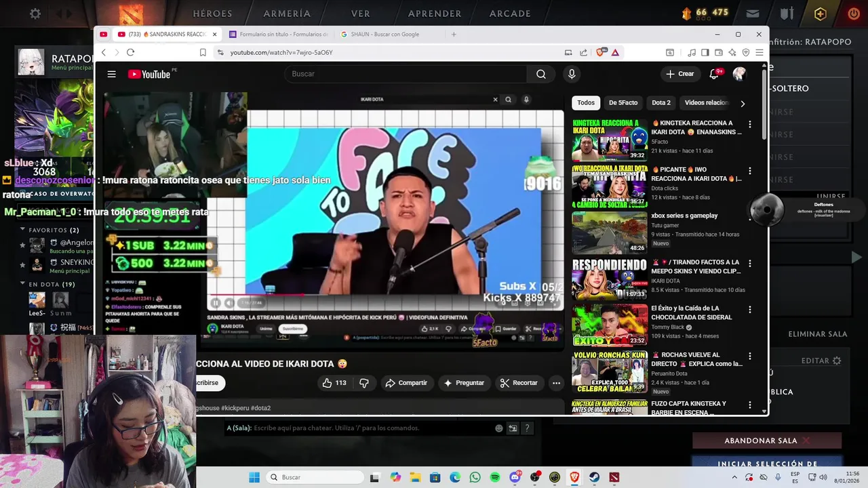
Task: Open Dota chat help question icon
Action: (527, 428)
